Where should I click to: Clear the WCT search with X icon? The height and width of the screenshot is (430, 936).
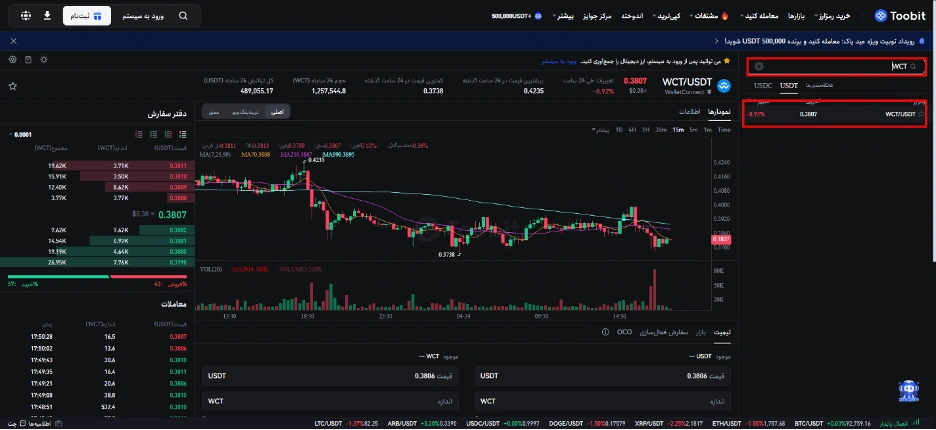(x=759, y=67)
